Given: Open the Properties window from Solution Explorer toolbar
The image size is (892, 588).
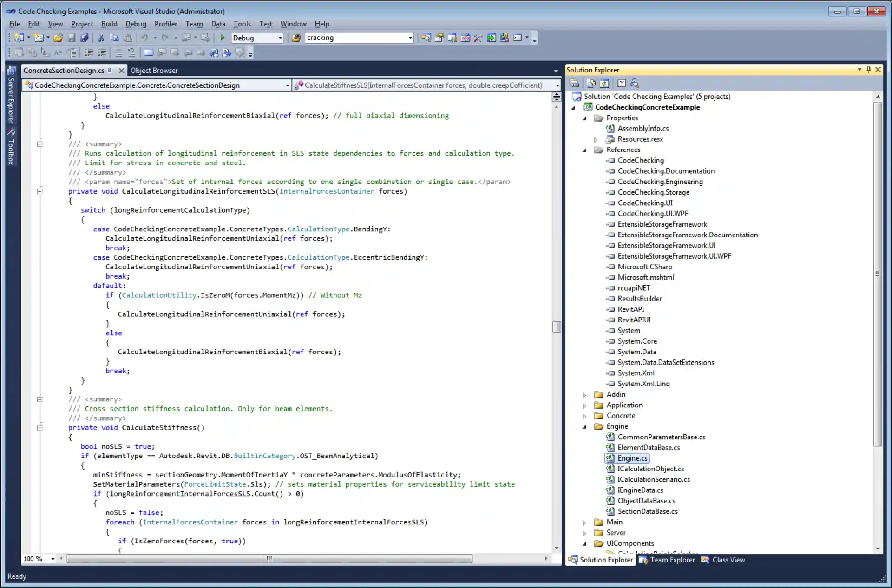Looking at the screenshot, I should 574,83.
